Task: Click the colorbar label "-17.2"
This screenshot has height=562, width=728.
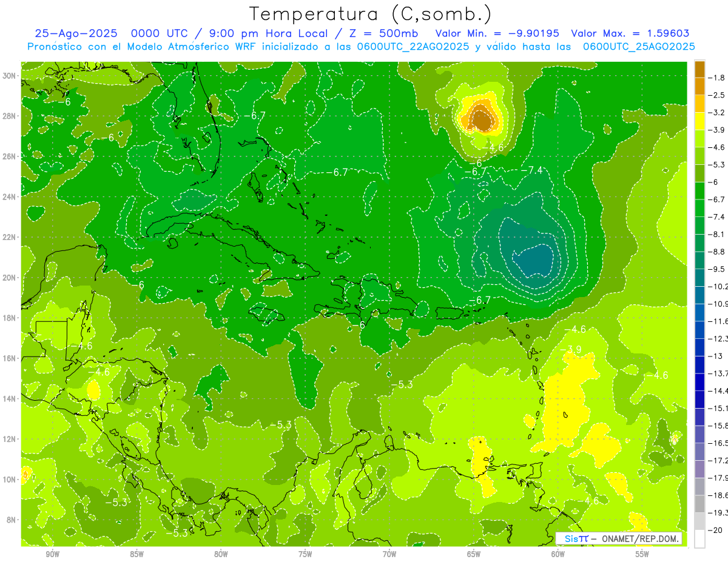Action: pyautogui.click(x=718, y=460)
